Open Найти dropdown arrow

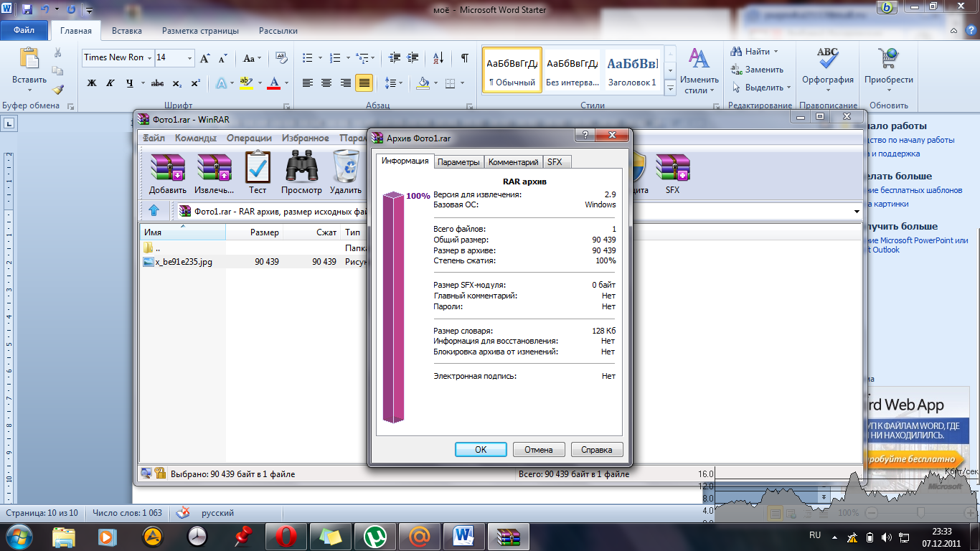777,52
